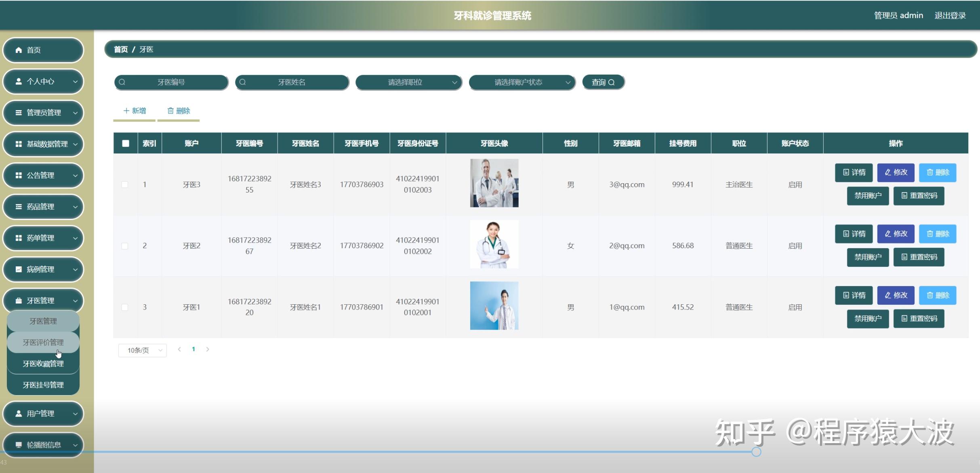Image resolution: width=980 pixels, height=473 pixels.
Task: Open 详情 for 牙医3 row
Action: point(854,172)
